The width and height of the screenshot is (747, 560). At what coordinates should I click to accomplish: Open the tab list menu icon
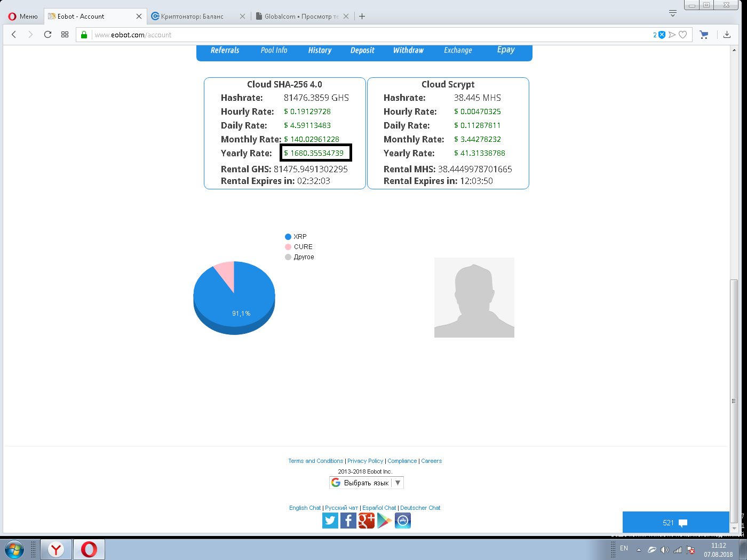pyautogui.click(x=673, y=13)
